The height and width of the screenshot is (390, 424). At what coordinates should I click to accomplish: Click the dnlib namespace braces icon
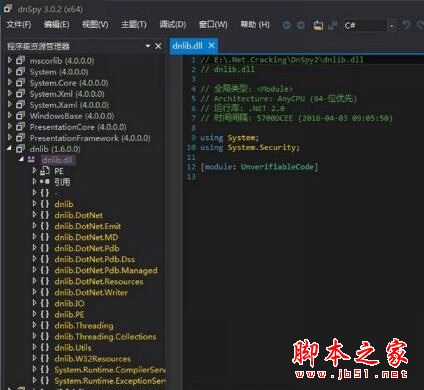click(x=45, y=204)
